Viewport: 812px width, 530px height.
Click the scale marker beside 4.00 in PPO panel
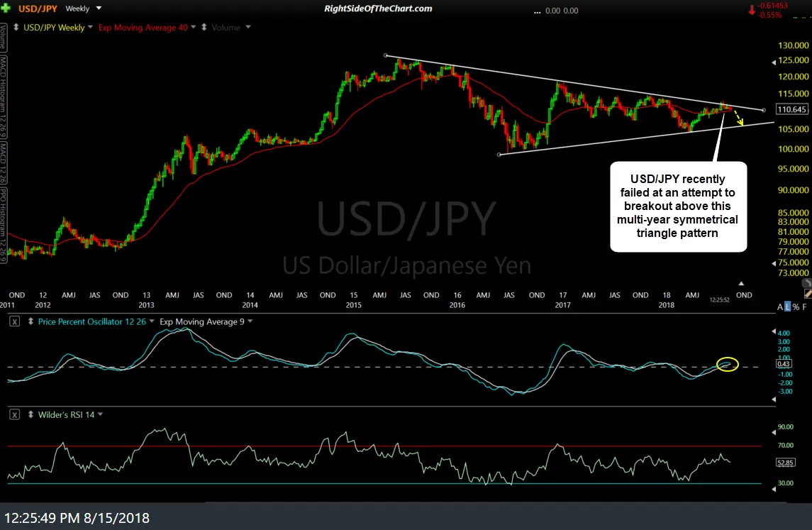click(774, 331)
